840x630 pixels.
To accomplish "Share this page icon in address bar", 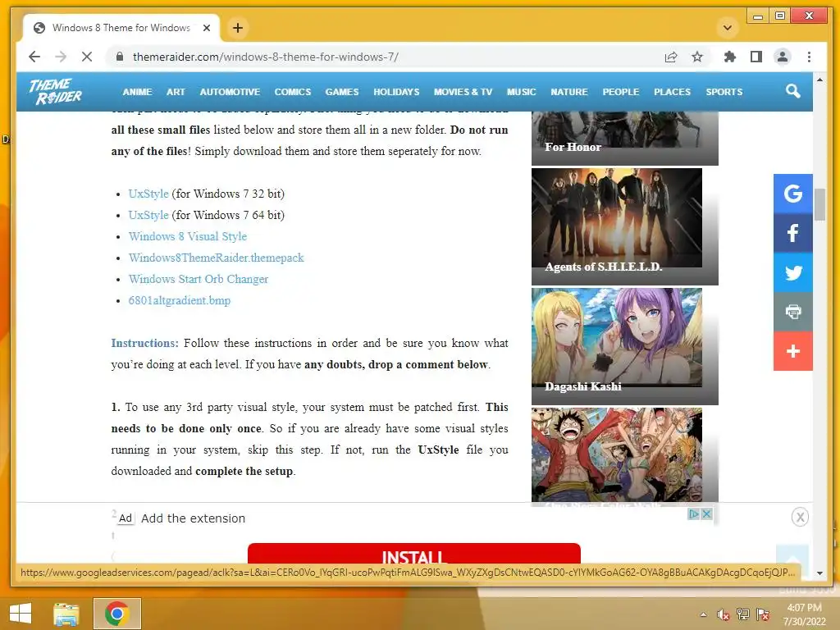I will pyautogui.click(x=671, y=57).
